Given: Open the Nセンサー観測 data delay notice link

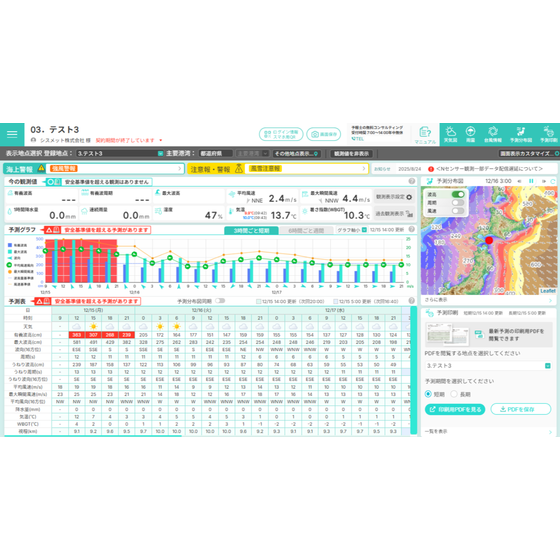Looking at the screenshot, I should point(489,169).
